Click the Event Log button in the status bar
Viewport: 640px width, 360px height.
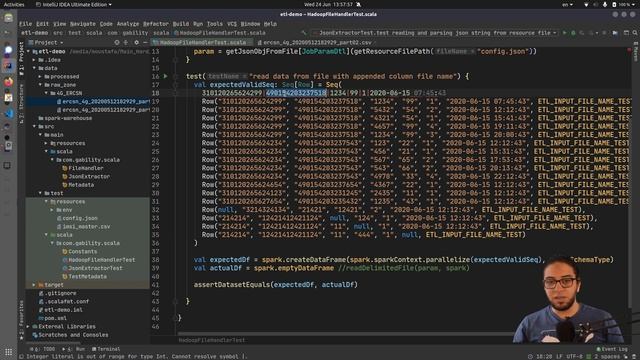click(x=611, y=349)
